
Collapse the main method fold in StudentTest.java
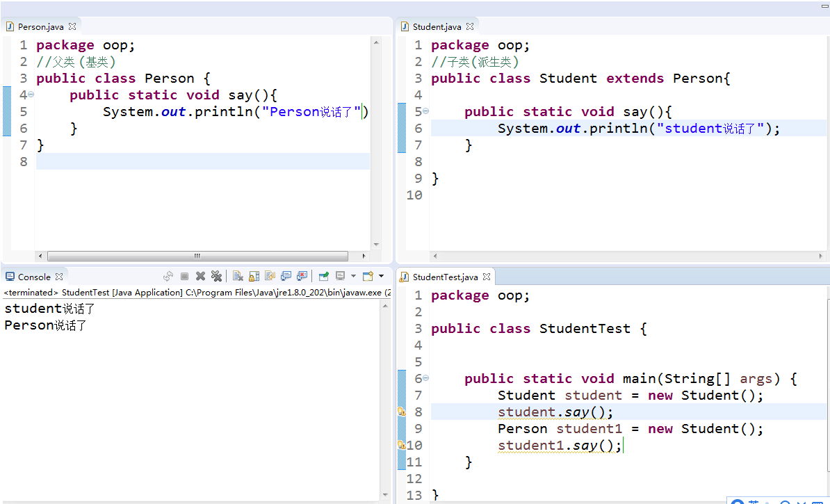pos(425,378)
